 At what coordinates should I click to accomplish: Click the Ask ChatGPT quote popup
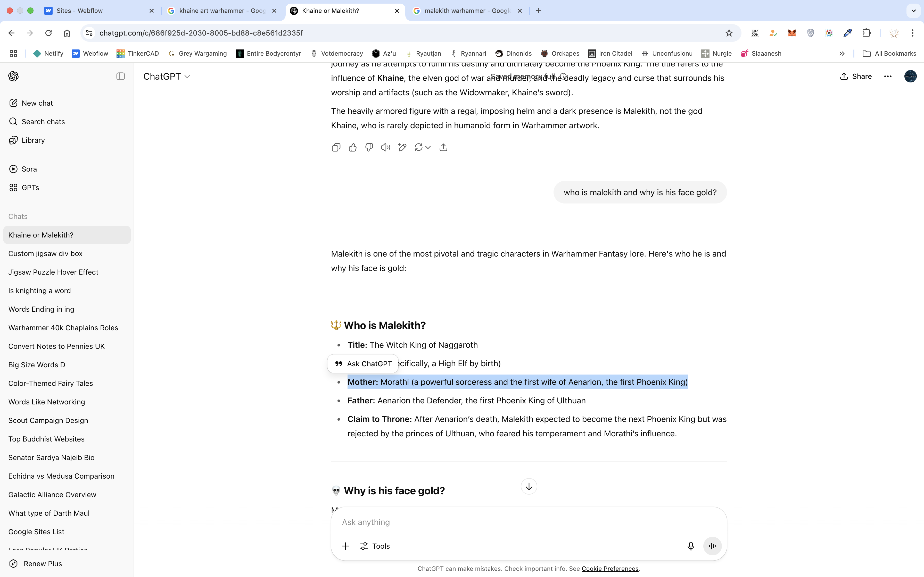[x=363, y=364]
